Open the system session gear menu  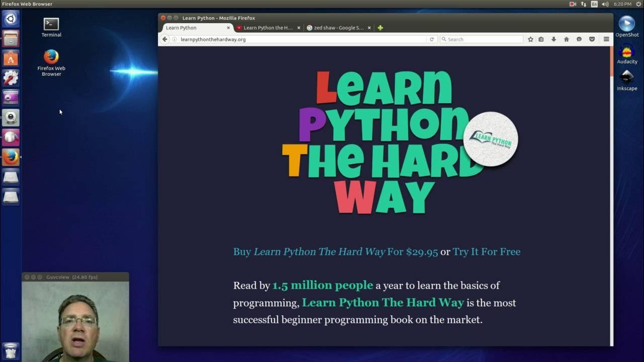point(639,4)
